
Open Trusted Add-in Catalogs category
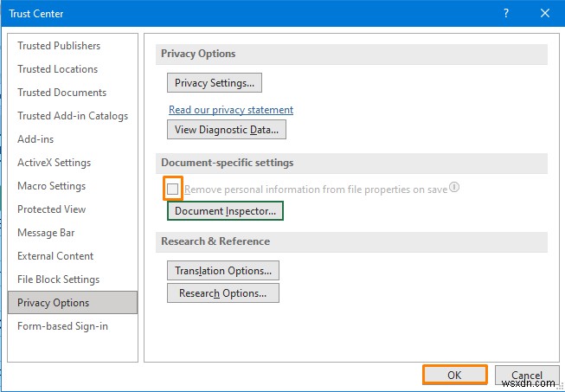pos(73,116)
